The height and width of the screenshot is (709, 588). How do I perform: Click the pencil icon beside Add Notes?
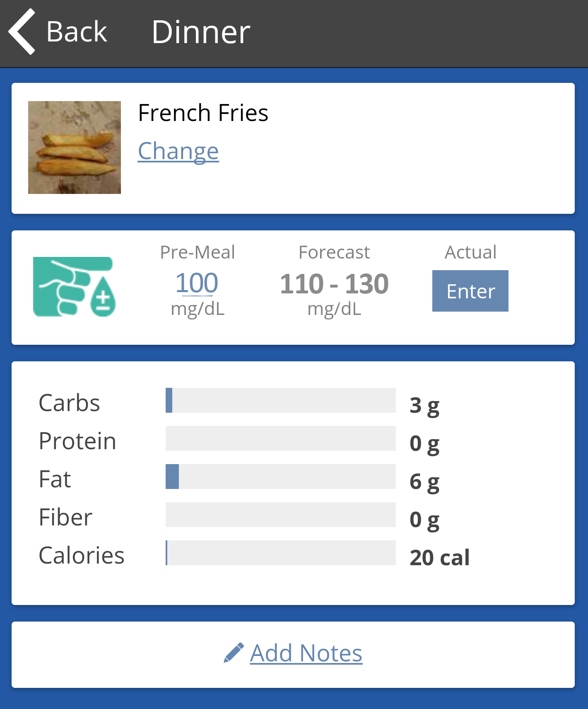tap(234, 653)
